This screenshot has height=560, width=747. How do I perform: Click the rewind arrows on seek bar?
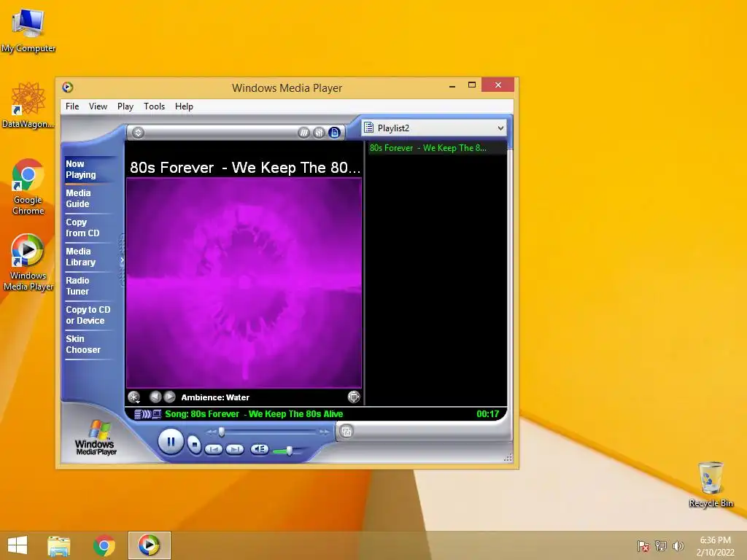[211, 432]
